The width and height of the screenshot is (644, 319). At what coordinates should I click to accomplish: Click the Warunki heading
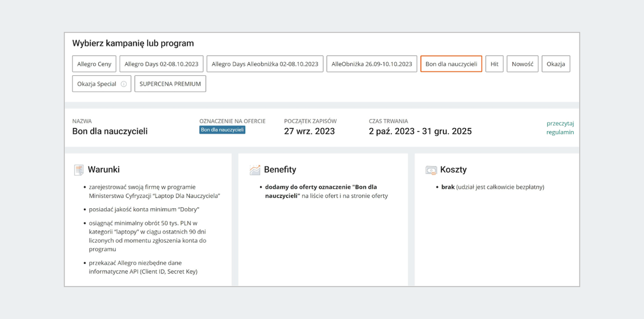[x=104, y=170]
